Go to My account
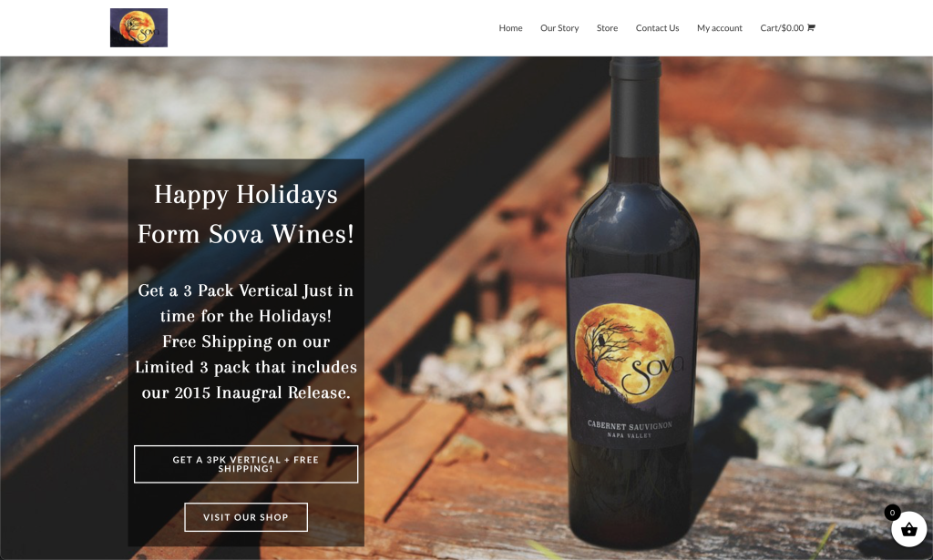Viewport: 933px width, 560px height. click(720, 28)
